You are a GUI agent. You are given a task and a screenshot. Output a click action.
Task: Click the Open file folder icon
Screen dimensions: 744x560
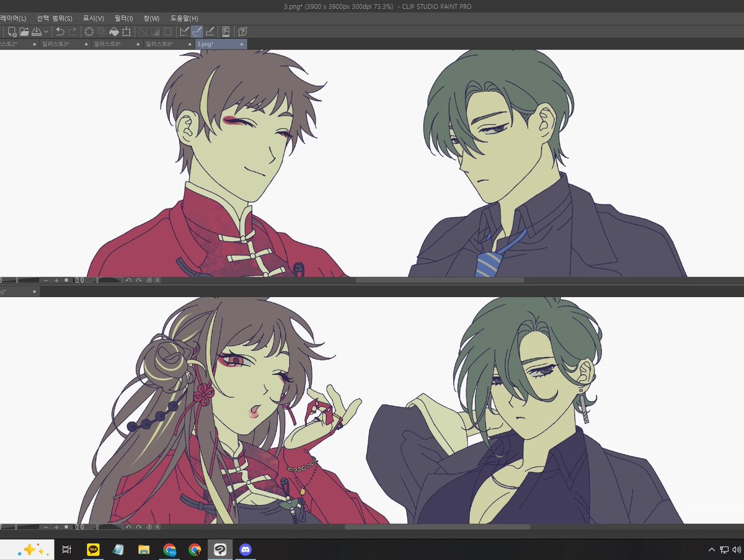pos(24,31)
